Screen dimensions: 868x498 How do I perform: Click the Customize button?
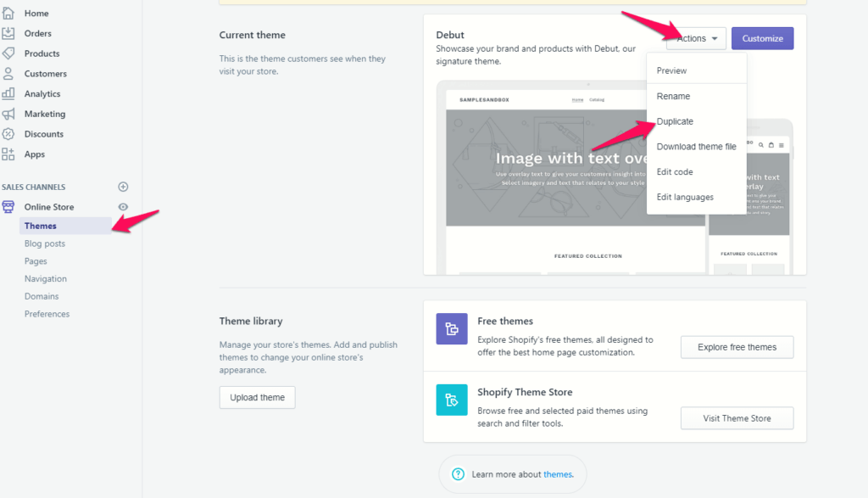(x=762, y=38)
